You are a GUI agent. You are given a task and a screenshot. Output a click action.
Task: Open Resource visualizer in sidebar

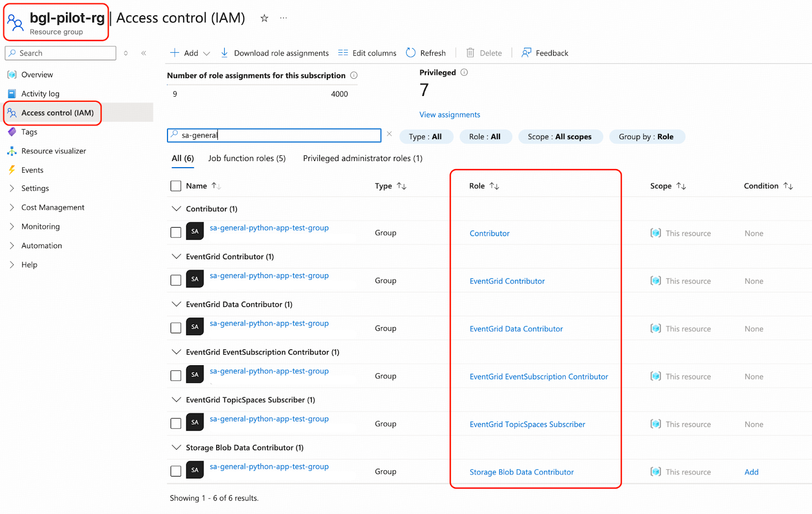pos(53,151)
